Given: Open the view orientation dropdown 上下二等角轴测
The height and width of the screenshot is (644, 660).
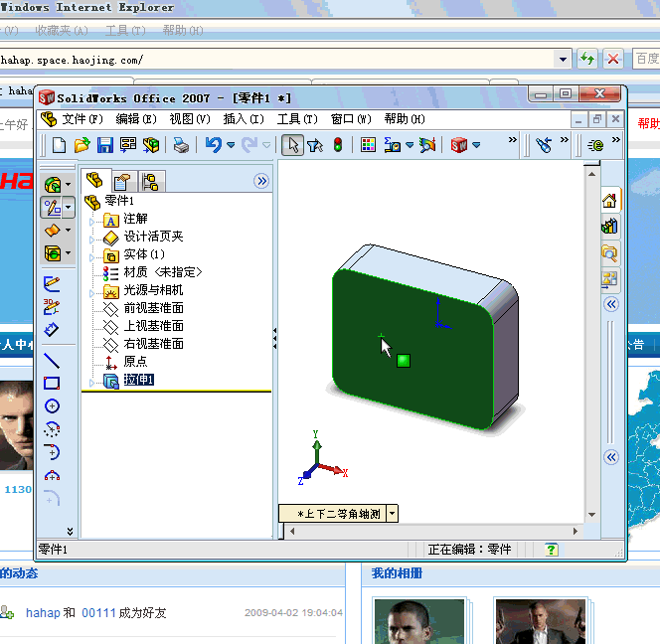Looking at the screenshot, I should pyautogui.click(x=393, y=514).
